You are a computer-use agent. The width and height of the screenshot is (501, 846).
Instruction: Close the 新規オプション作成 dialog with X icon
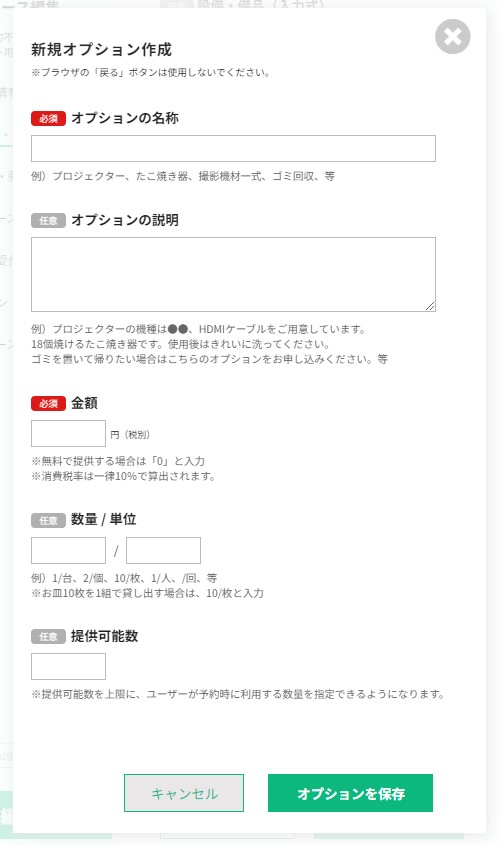452,37
